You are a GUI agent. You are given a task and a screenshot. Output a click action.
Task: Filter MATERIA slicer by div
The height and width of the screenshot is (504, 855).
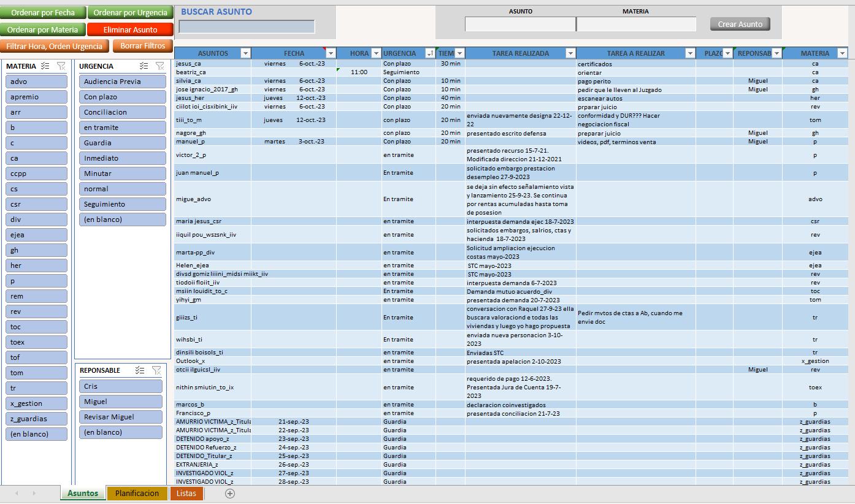click(37, 220)
